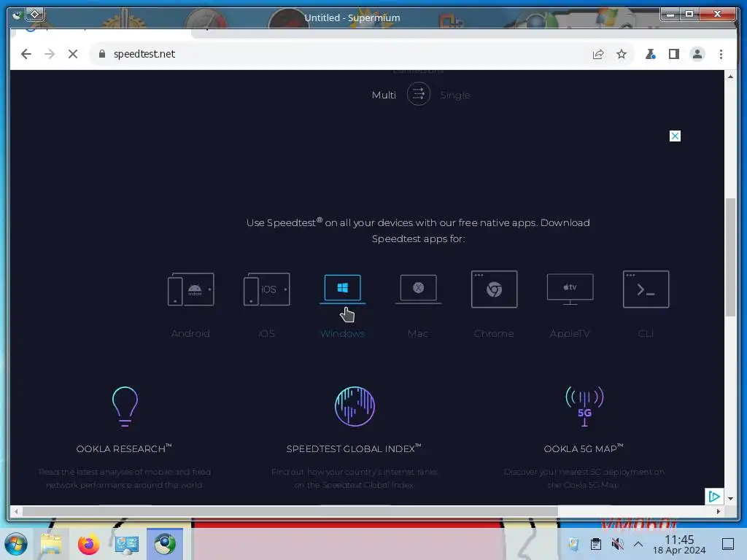Viewport: 747px width, 560px height.
Task: Open the Windows app icon
Action: pos(343,289)
